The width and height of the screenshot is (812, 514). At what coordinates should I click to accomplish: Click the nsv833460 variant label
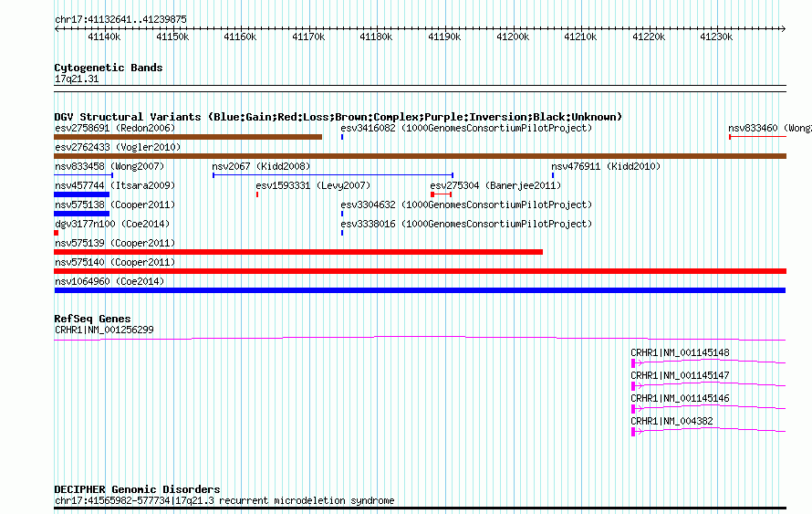tap(769, 128)
